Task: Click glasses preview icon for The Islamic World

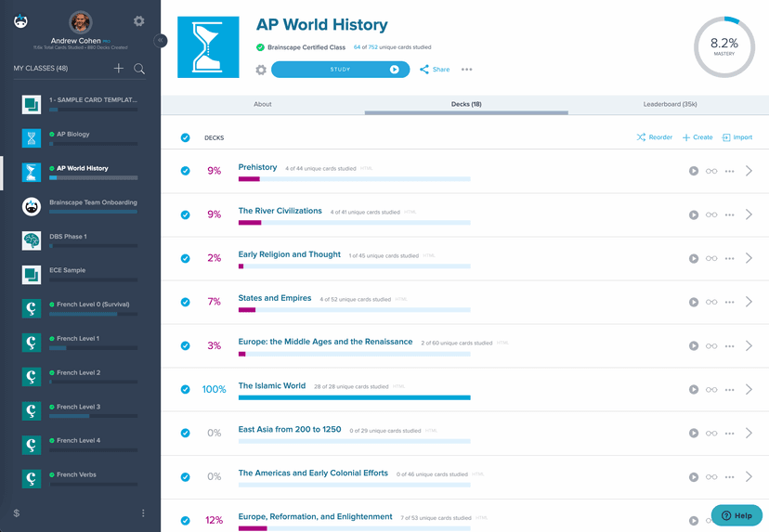Action: [x=711, y=390]
